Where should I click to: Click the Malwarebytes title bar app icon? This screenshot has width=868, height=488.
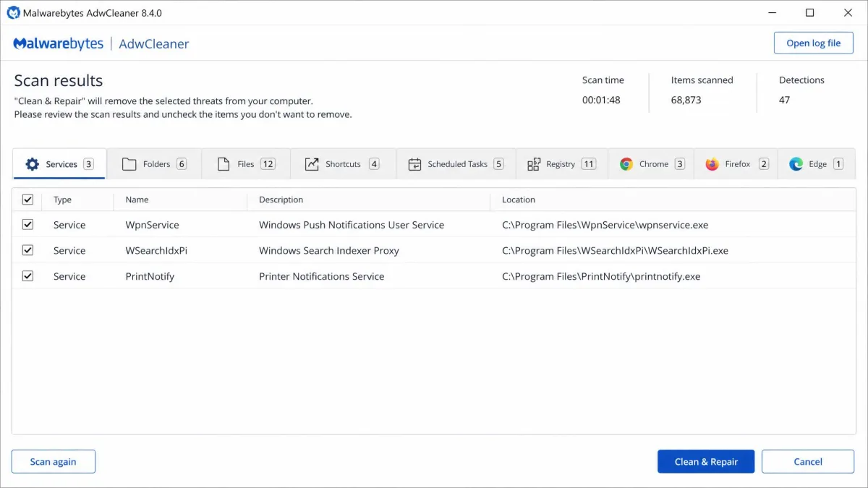tap(13, 12)
